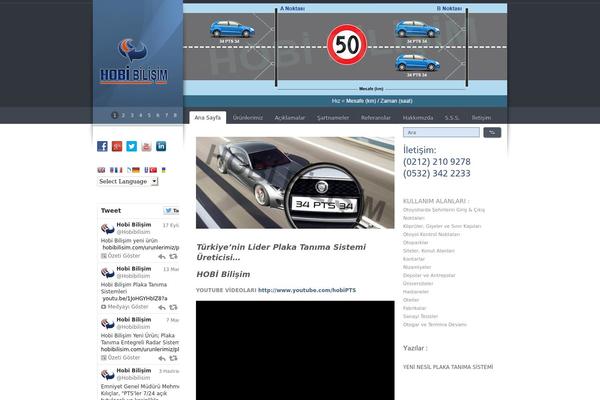
Task: Click the Twitter follow button in Tweet header
Action: (x=171, y=211)
